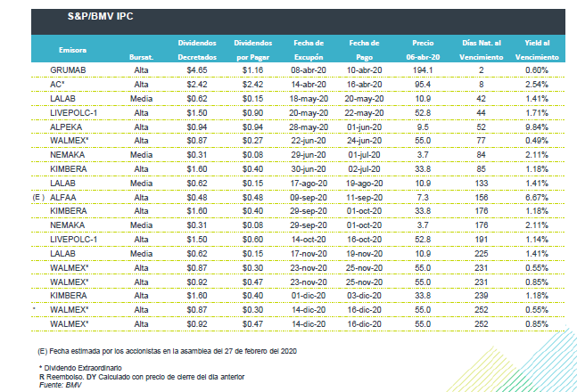Select the Fecha de Pago header
The width and height of the screenshot is (577, 392).
click(364, 50)
